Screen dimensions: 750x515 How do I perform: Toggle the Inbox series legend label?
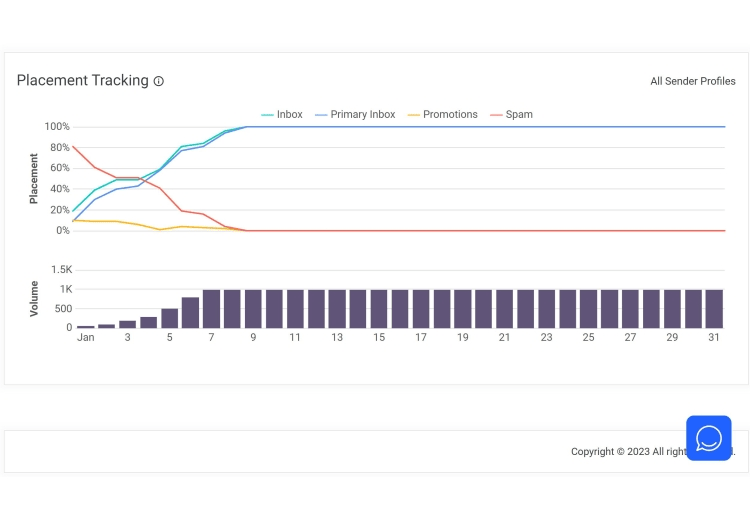[289, 115]
